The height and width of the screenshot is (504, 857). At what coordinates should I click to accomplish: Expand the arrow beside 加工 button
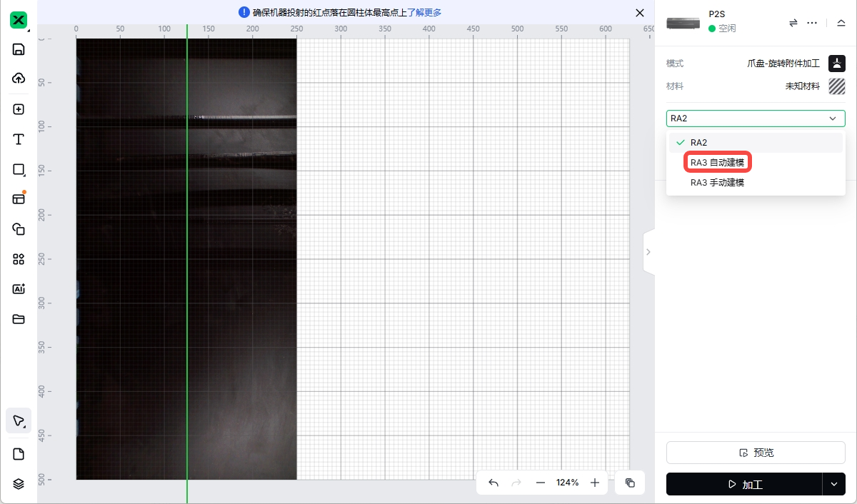(x=833, y=484)
